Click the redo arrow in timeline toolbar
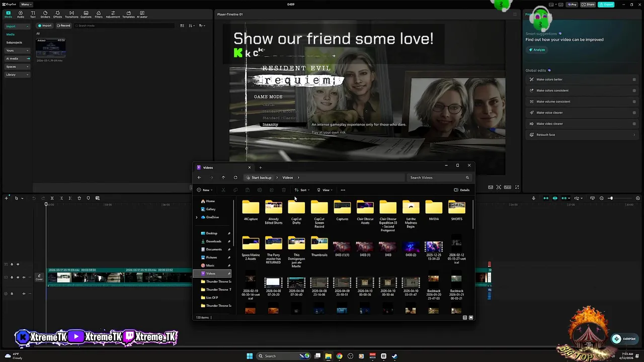 pos(43,198)
